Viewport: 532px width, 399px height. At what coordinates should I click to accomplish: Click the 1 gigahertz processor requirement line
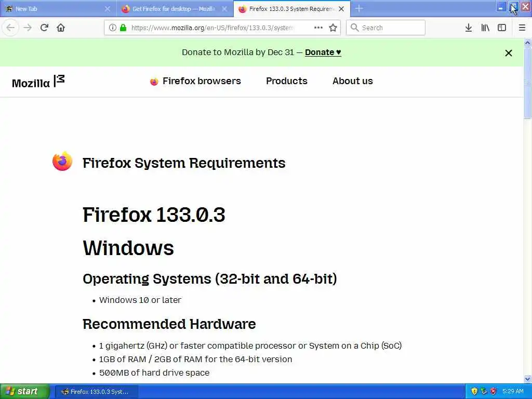pyautogui.click(x=250, y=345)
